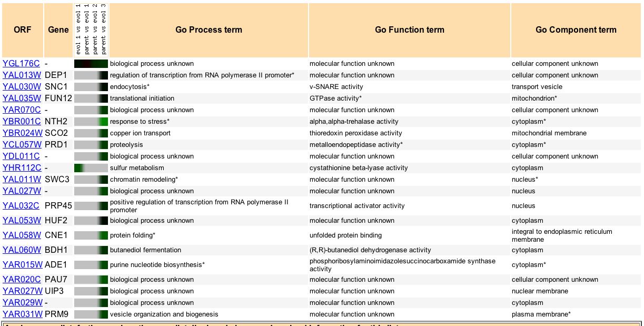Follow the YAR015W ORF link
644x326 pixels.
pyautogui.click(x=22, y=265)
